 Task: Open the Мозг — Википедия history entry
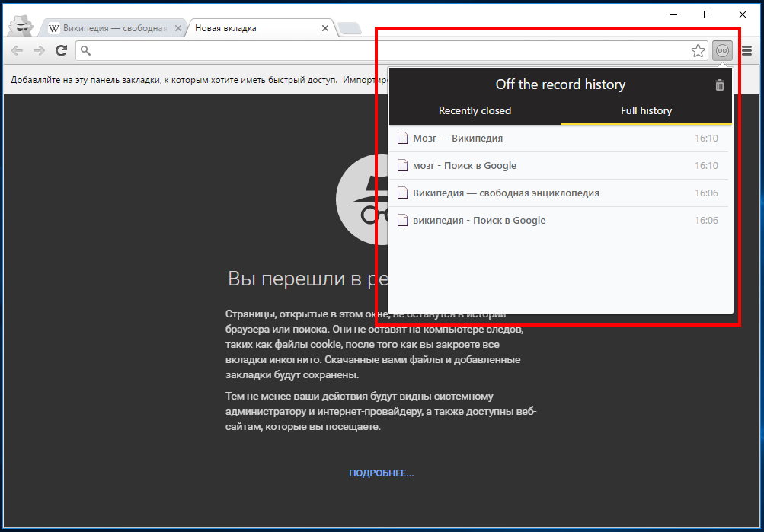[561, 139]
